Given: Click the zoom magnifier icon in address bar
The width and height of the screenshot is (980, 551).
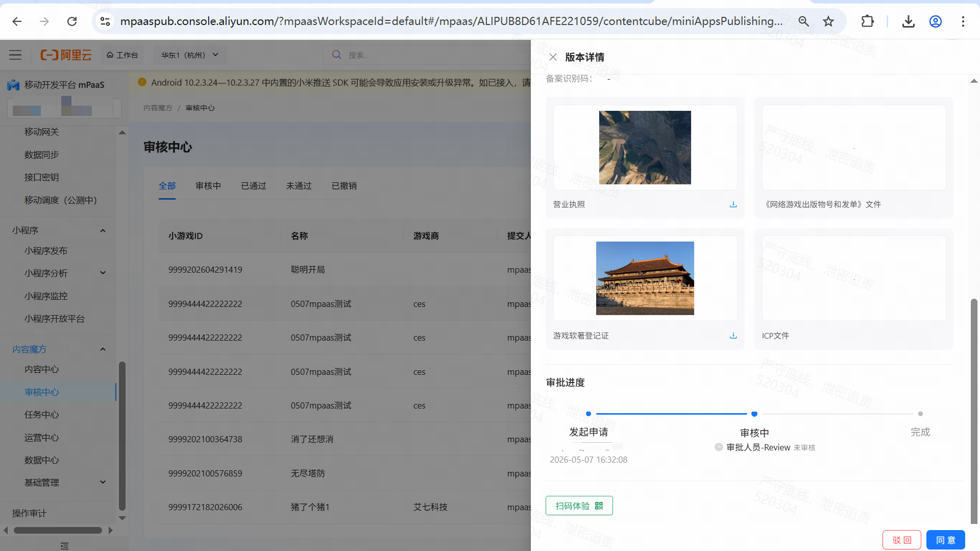Looking at the screenshot, I should pyautogui.click(x=803, y=21).
